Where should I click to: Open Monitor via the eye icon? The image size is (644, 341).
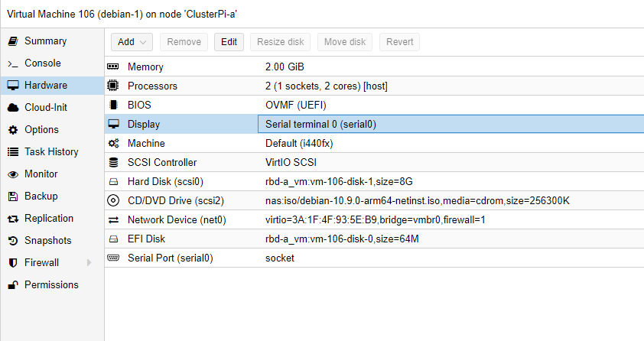(x=13, y=174)
